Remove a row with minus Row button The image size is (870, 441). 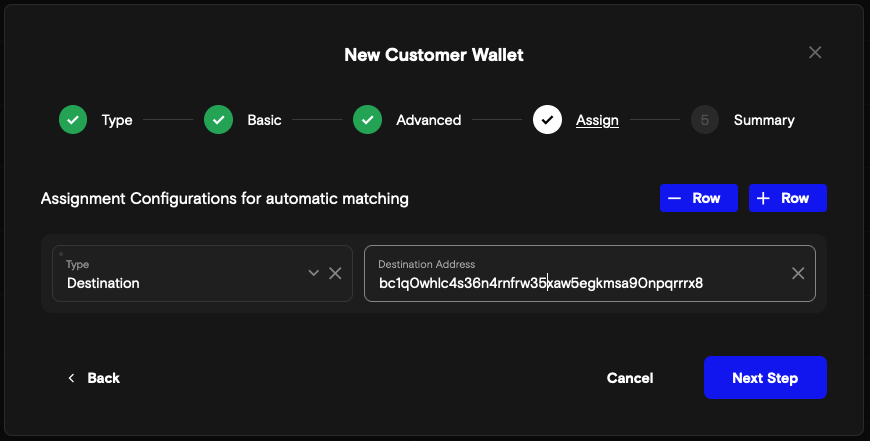698,198
